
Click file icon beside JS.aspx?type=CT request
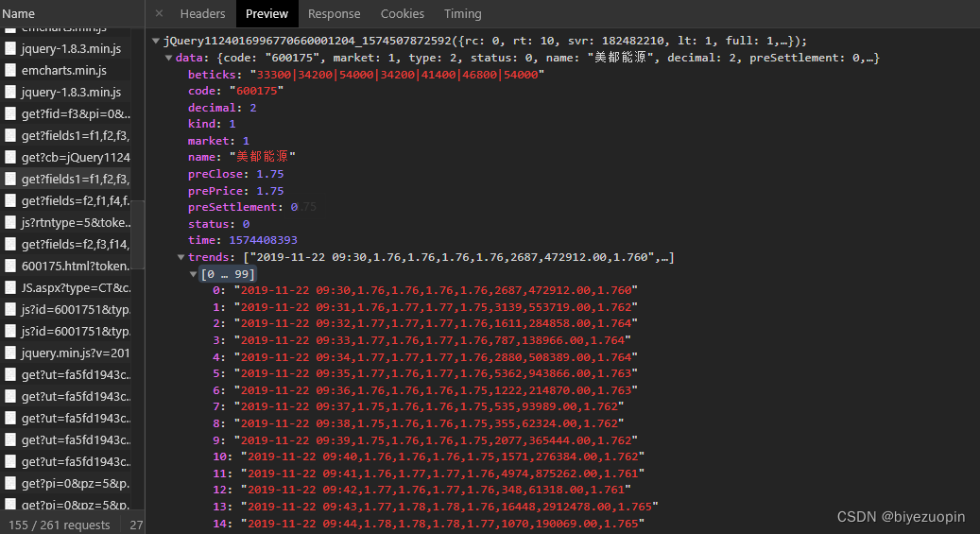coord(10,287)
